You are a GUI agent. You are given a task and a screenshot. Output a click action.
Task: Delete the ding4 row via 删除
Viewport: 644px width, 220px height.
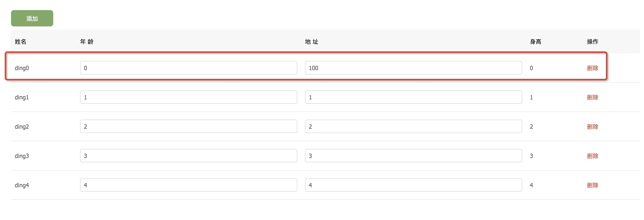[x=592, y=185]
